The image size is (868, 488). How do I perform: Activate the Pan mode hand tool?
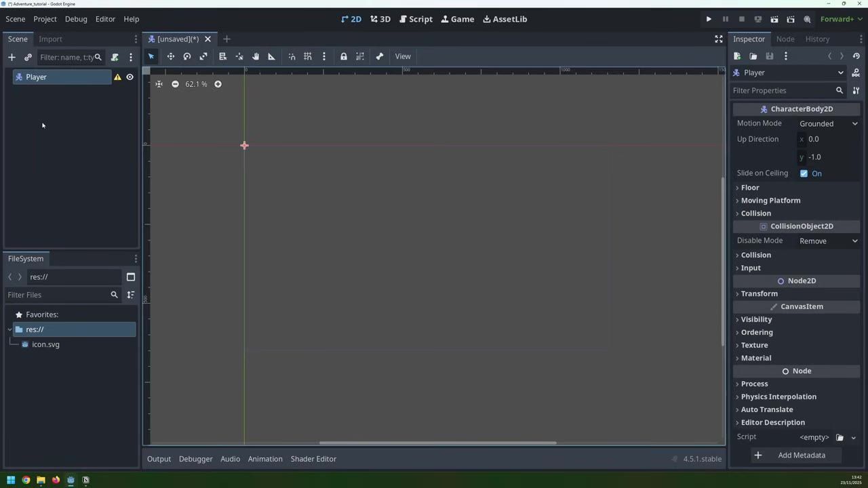point(256,56)
